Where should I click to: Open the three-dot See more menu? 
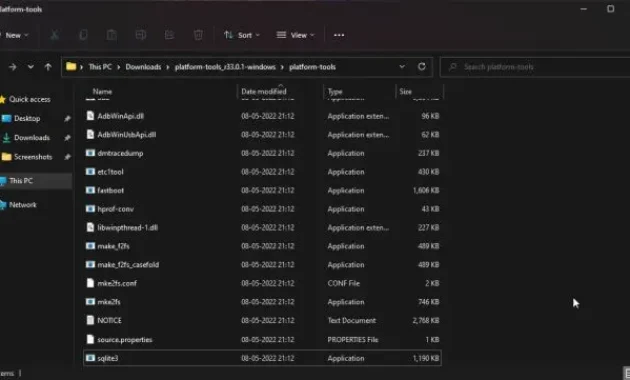point(339,35)
